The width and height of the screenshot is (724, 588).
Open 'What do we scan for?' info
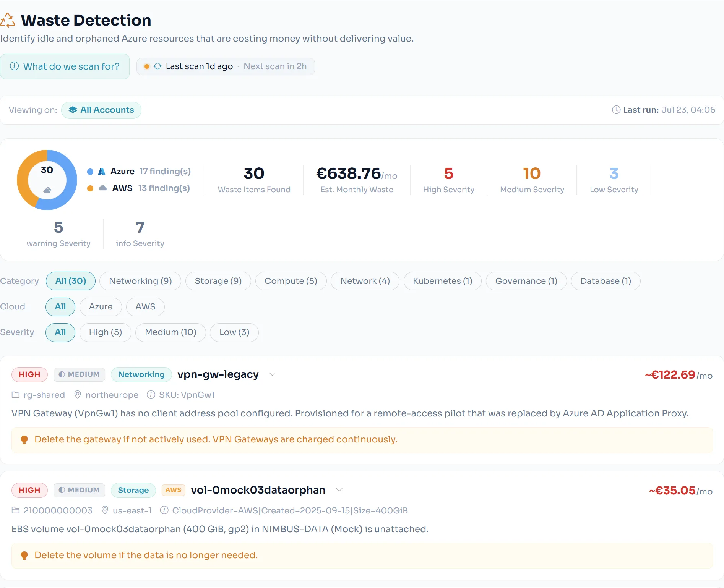[x=65, y=66]
